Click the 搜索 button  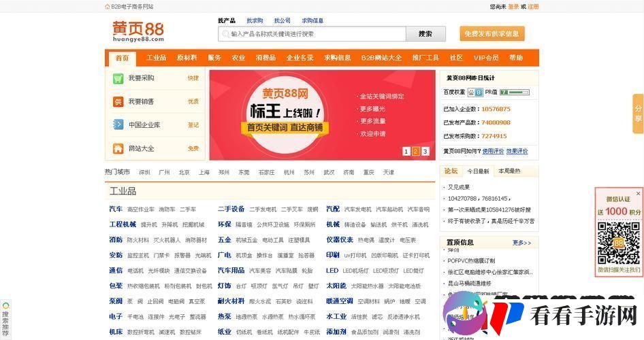(425, 34)
